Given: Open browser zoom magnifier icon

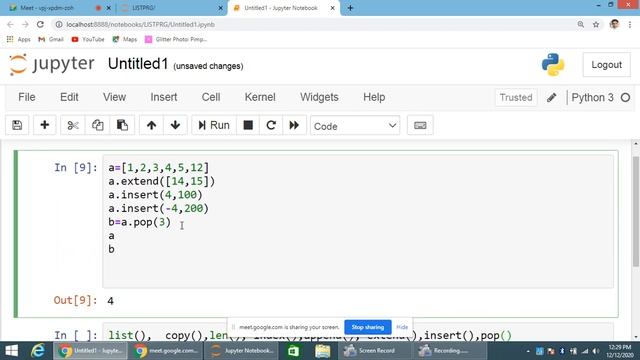Looking at the screenshot, I should click(580, 24).
